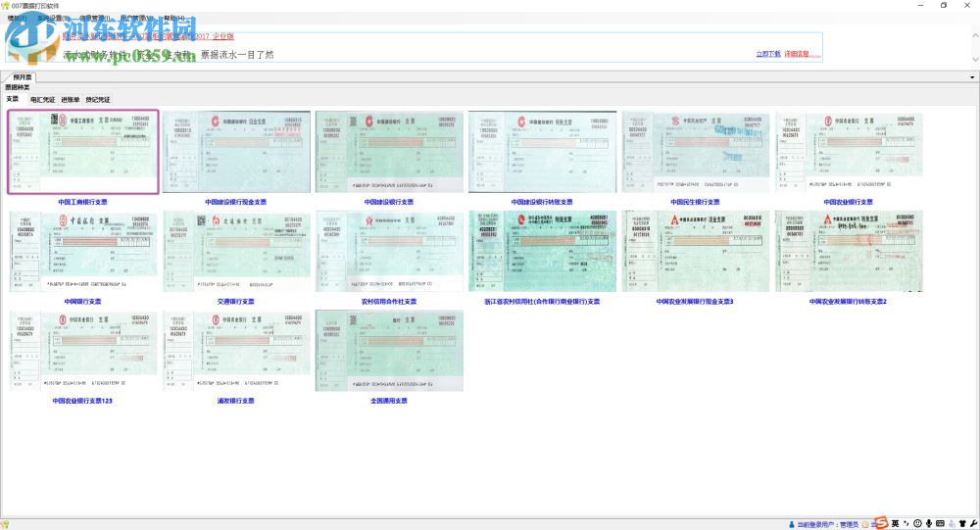Click the 中国工商银行支票 caption text
Image resolution: width=980 pixels, height=530 pixels.
pos(82,202)
